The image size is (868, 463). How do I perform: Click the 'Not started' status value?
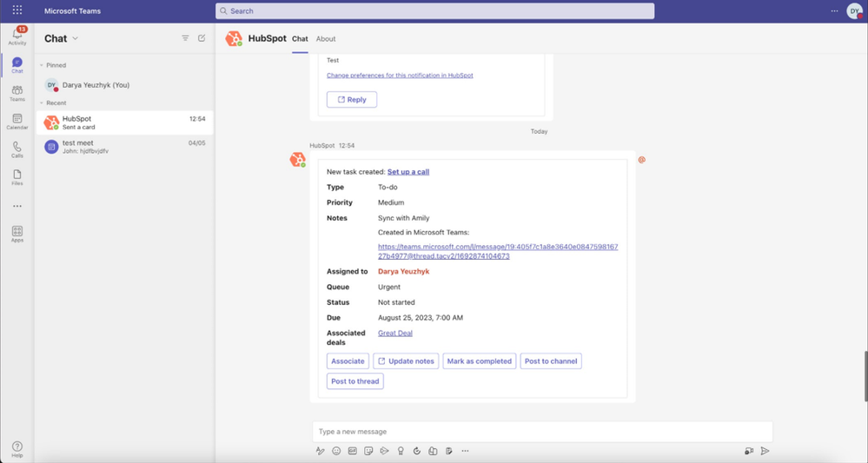click(396, 302)
